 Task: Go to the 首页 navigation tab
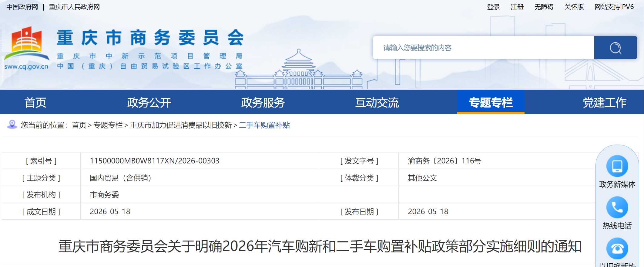35,103
